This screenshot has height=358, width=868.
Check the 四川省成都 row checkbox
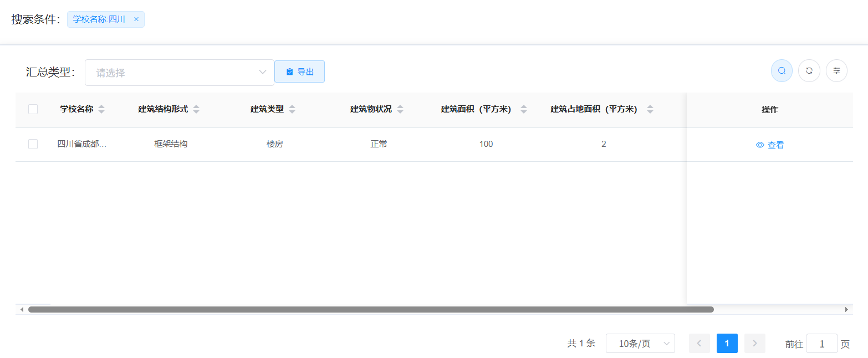tap(33, 144)
